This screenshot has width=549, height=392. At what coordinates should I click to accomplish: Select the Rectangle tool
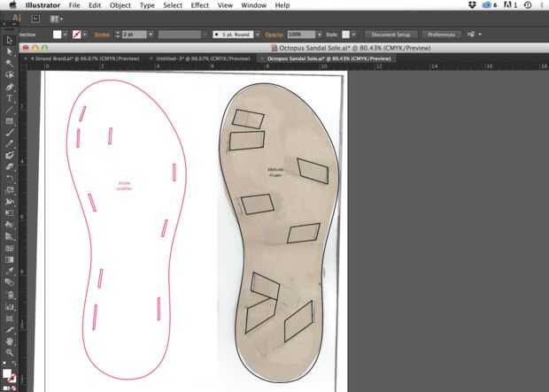pyautogui.click(x=10, y=121)
